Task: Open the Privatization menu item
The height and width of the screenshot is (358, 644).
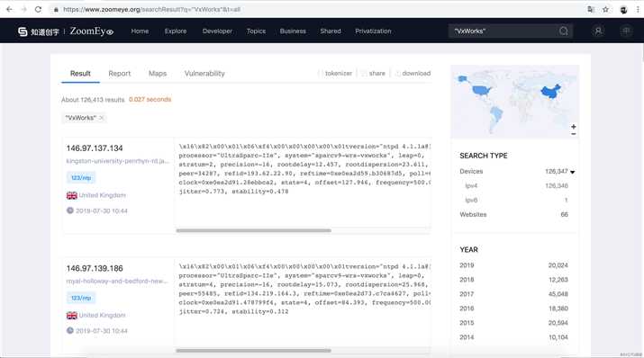Action: click(x=373, y=31)
